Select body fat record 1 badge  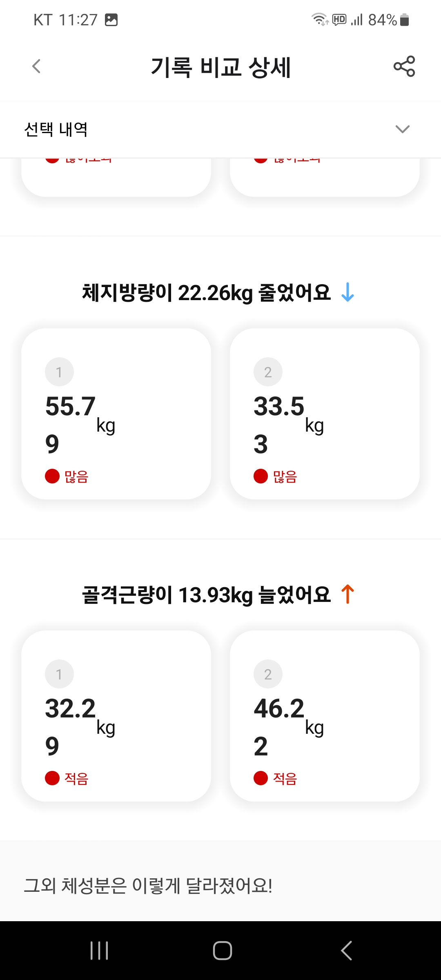tap(59, 372)
